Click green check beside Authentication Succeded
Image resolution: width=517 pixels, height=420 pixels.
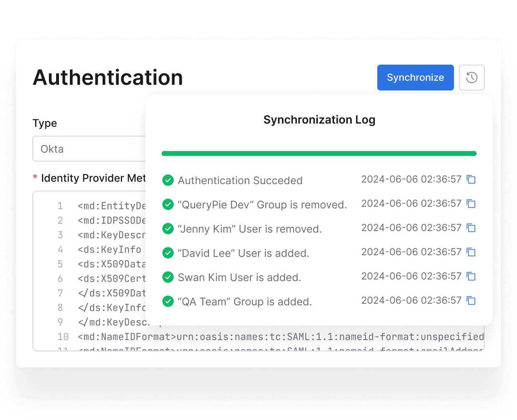click(x=168, y=180)
